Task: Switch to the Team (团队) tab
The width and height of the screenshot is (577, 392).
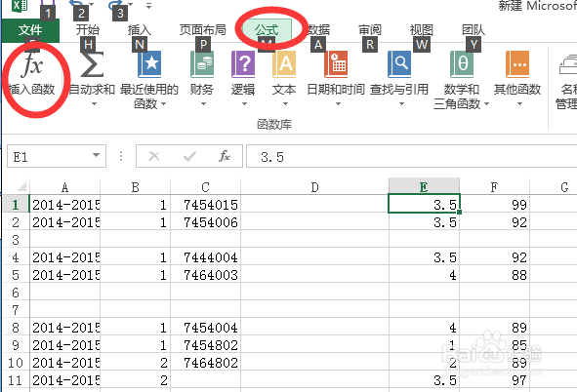Action: [x=474, y=30]
